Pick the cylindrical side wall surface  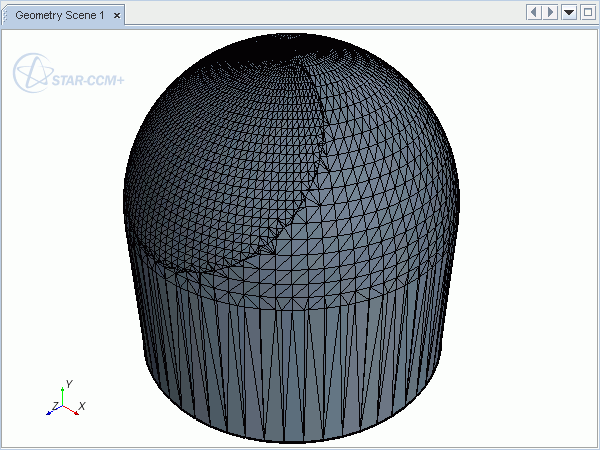pyautogui.click(x=300, y=370)
